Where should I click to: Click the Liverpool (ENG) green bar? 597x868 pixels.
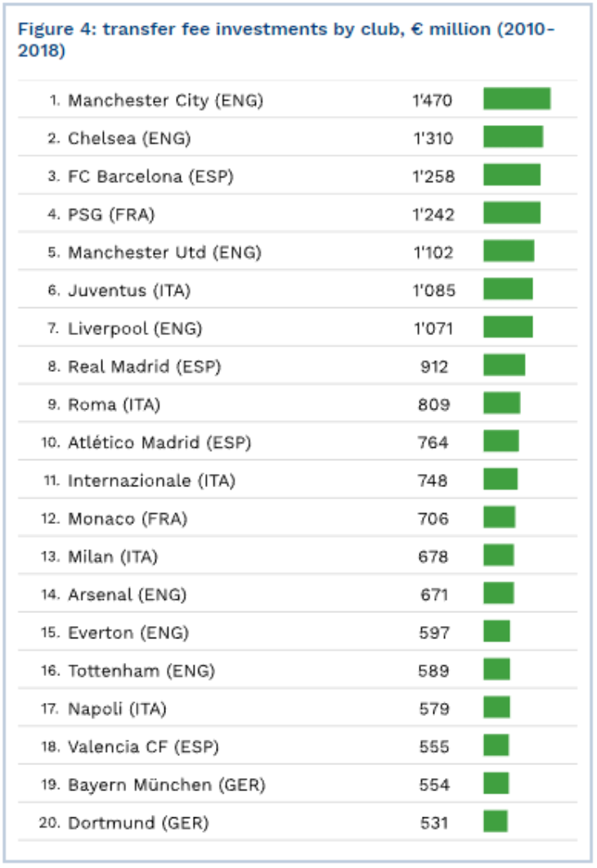[507, 327]
